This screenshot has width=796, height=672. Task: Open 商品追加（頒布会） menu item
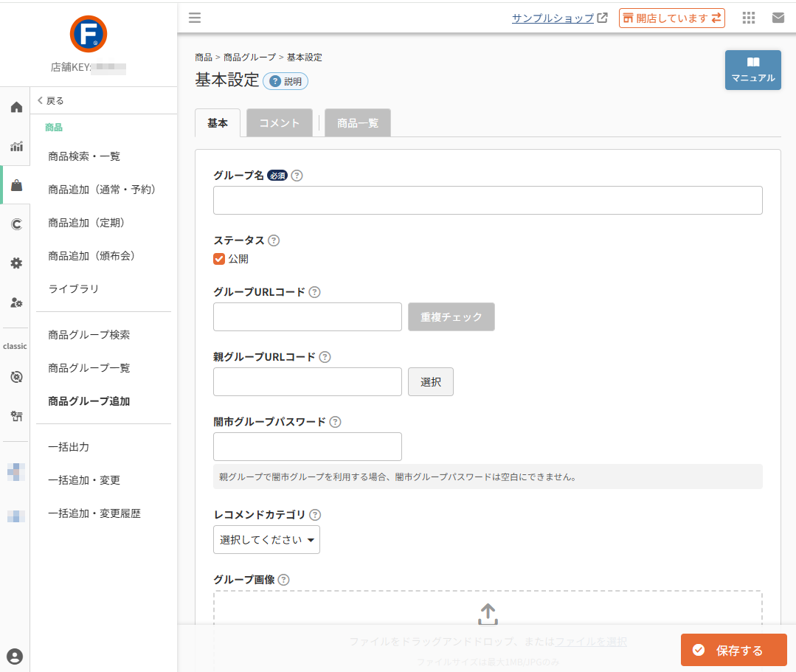pos(91,256)
